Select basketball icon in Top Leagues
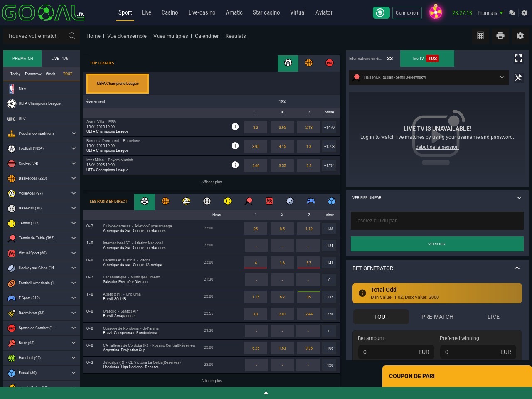This screenshot has height=399, width=532. coord(309,63)
